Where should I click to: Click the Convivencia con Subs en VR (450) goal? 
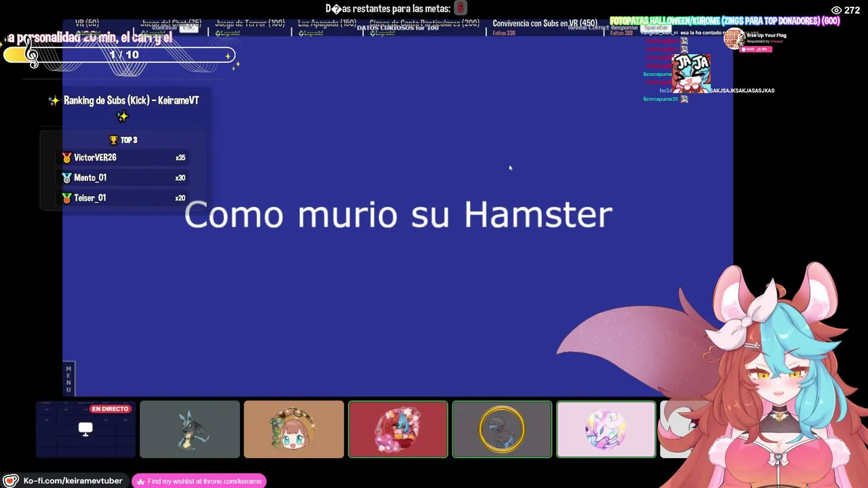tap(545, 24)
